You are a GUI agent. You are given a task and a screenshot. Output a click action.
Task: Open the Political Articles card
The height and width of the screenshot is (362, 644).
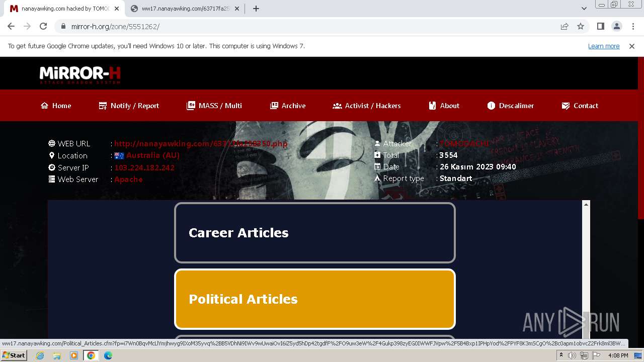tap(315, 299)
